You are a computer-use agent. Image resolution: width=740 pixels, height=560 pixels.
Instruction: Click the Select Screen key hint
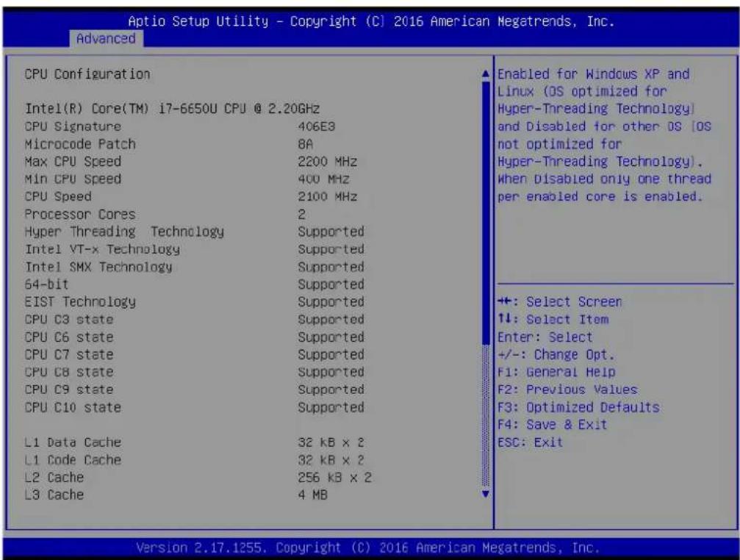pyautogui.click(x=560, y=301)
